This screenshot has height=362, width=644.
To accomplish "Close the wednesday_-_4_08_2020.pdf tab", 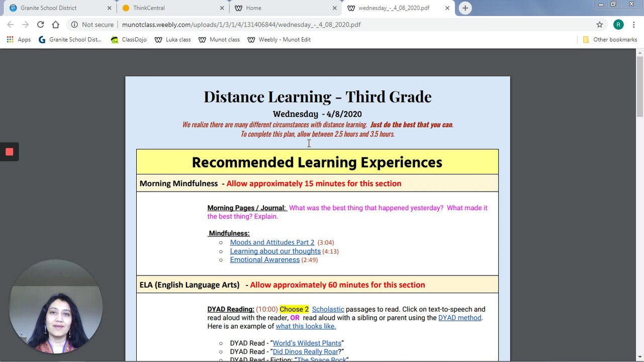I will (447, 8).
